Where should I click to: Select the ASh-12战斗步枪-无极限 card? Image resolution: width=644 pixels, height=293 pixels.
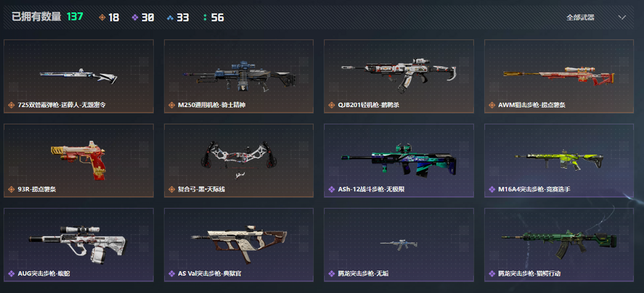pyautogui.click(x=399, y=160)
